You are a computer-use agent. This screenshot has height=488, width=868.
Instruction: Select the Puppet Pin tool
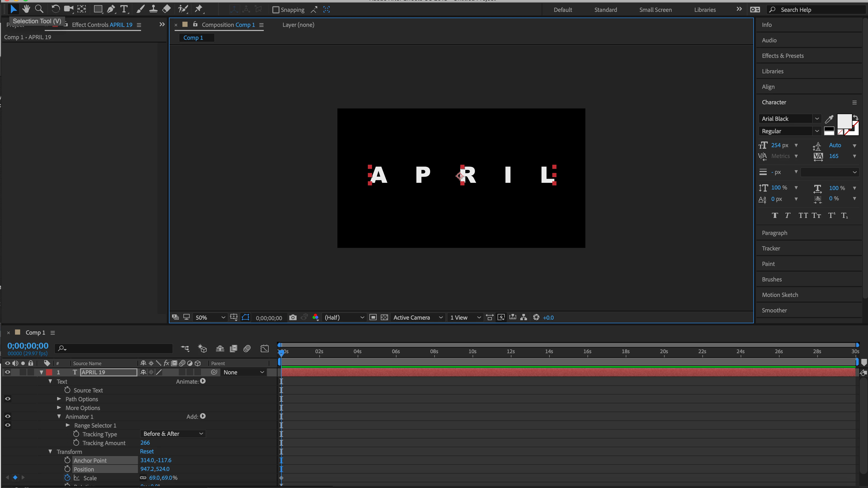point(199,9)
